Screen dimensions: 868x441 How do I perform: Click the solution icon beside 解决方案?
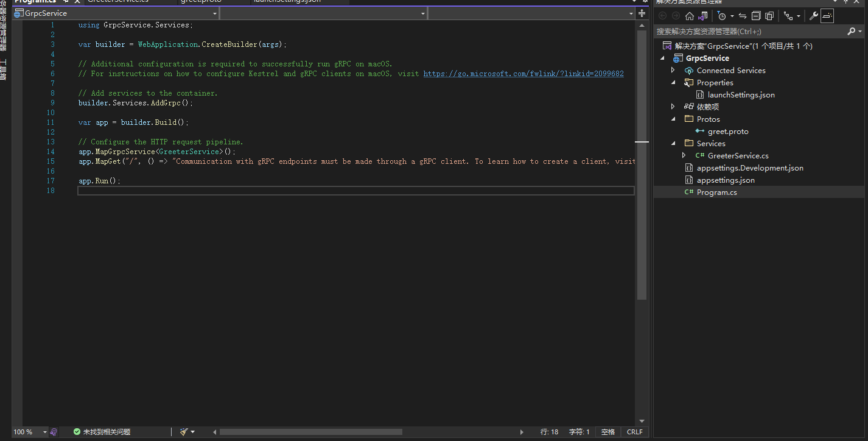[x=667, y=46]
